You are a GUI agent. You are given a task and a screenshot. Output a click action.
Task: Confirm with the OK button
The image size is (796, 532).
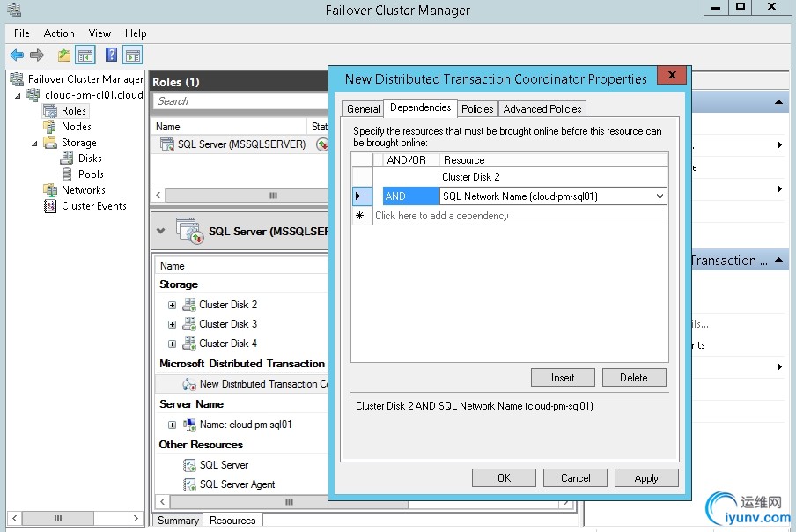(504, 478)
